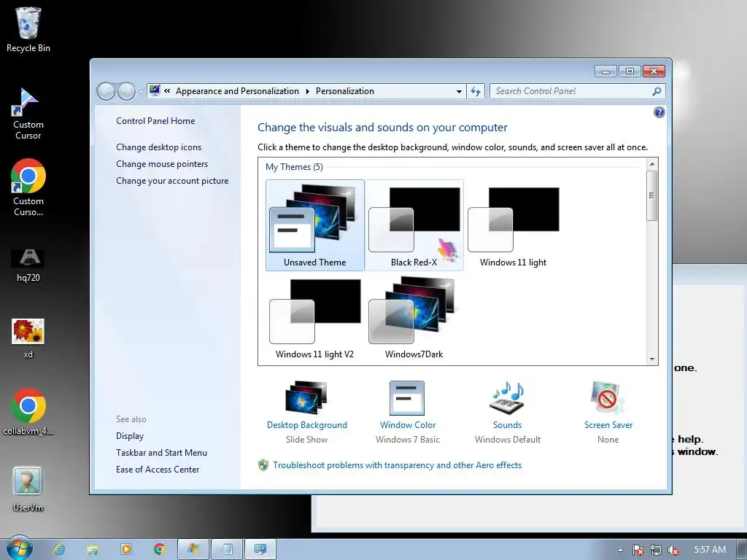Launch Internet Explorer from taskbar
The height and width of the screenshot is (560, 747).
[59, 549]
